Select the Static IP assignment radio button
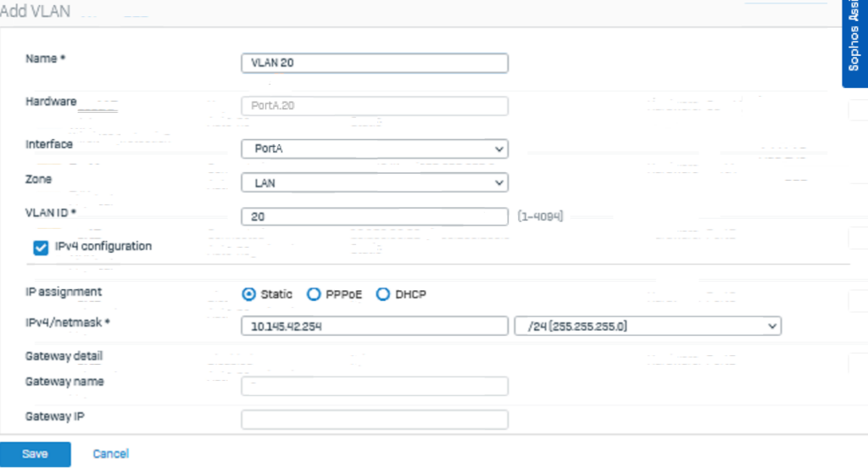 click(x=248, y=294)
